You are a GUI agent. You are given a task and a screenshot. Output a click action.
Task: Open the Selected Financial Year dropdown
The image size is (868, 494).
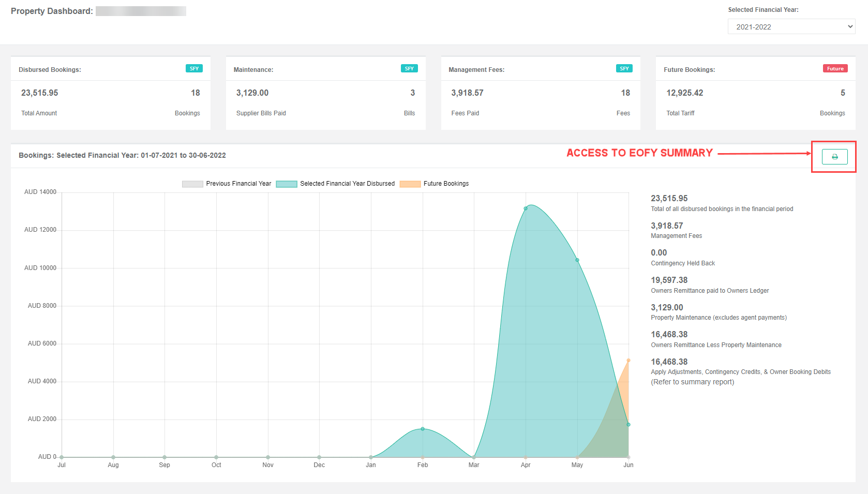tap(791, 27)
